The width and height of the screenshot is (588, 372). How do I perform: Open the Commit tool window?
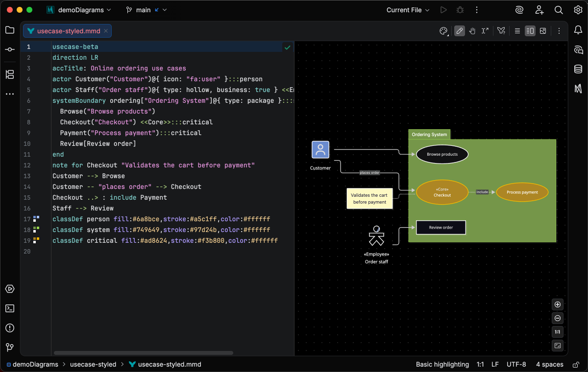click(x=10, y=49)
